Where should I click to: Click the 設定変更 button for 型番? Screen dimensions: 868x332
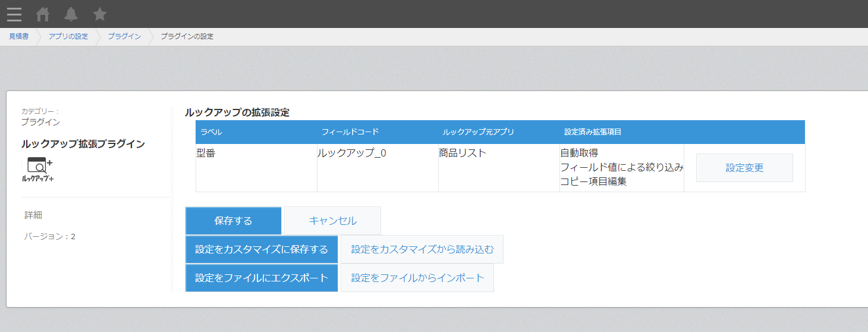(744, 168)
